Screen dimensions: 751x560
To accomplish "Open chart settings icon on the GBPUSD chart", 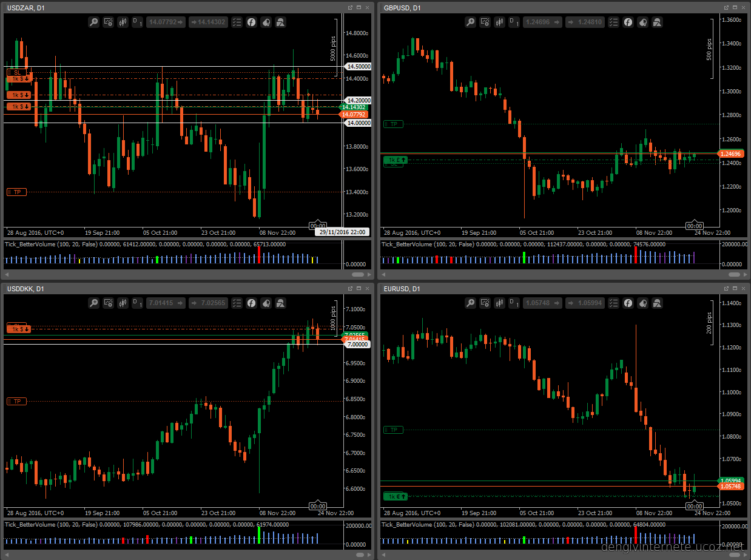I will (485, 22).
